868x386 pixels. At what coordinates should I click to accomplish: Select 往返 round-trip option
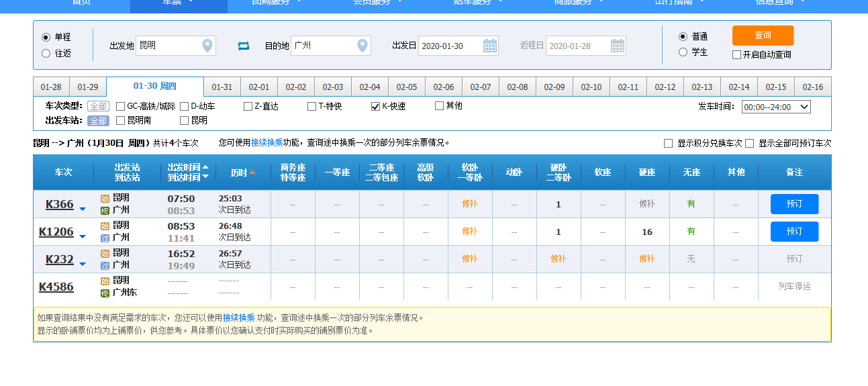[x=46, y=53]
